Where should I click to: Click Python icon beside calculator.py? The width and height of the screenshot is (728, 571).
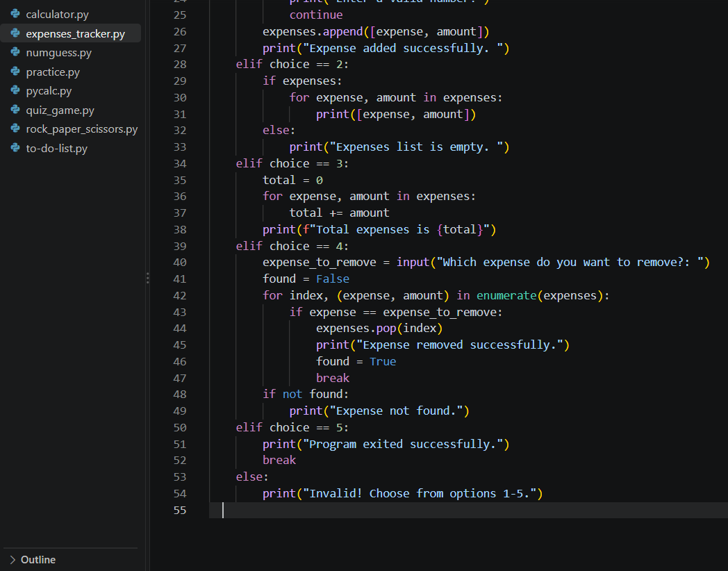(15, 13)
